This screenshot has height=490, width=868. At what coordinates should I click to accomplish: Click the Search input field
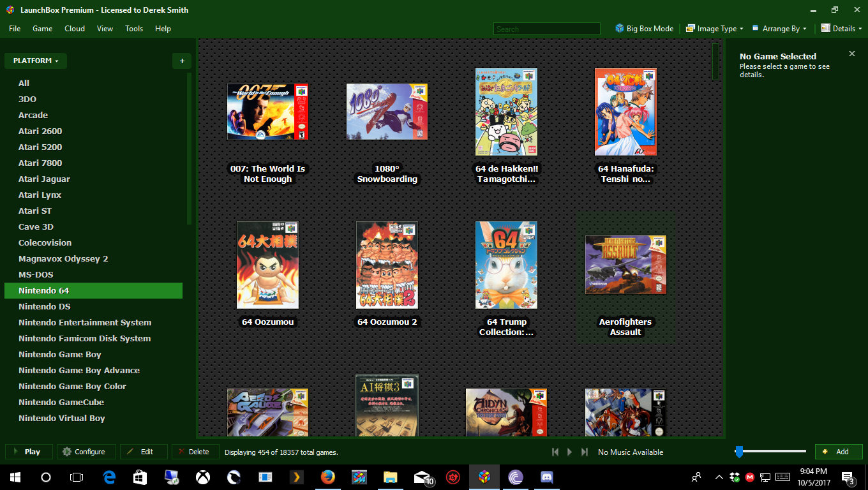[x=546, y=29]
